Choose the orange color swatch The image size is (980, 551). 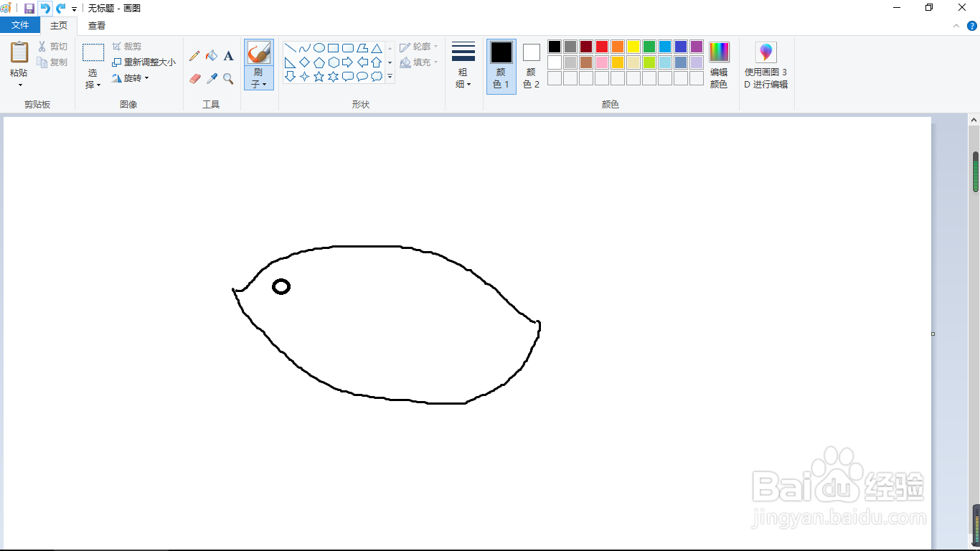[x=618, y=47]
